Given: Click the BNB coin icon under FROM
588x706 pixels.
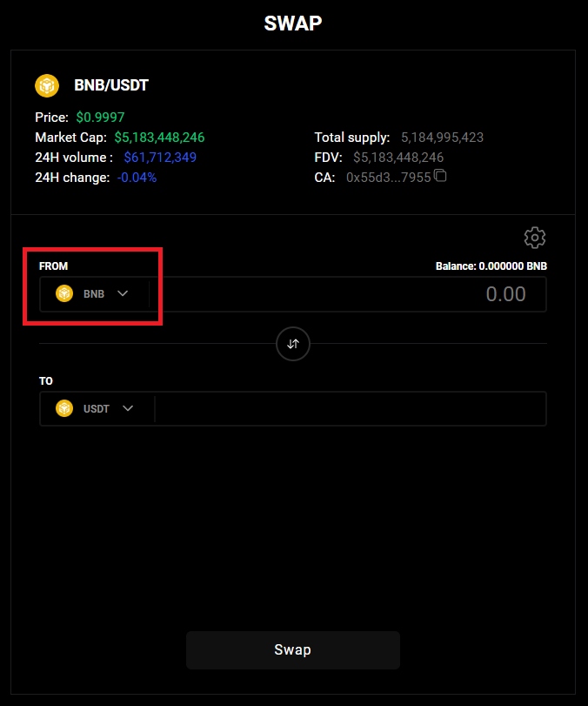Looking at the screenshot, I should 64,294.
